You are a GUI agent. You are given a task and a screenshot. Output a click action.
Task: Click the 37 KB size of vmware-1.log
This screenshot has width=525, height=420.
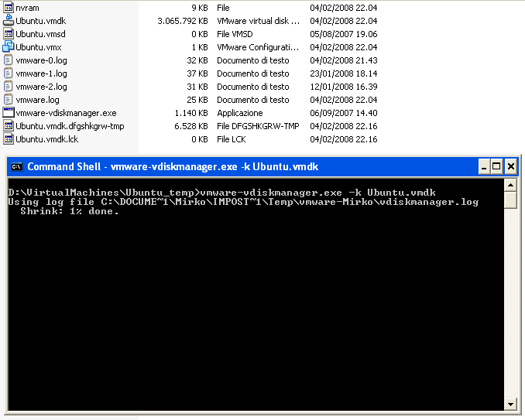click(x=197, y=73)
